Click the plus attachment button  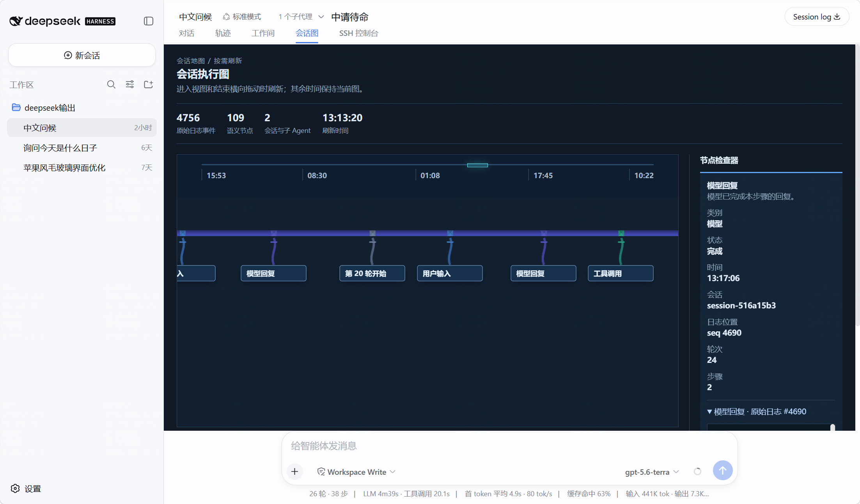(295, 472)
